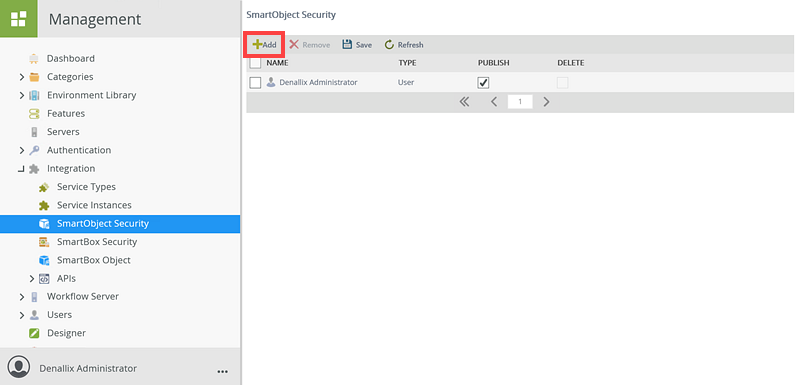Click the User type cell
This screenshot has height=385, width=800.
406,82
